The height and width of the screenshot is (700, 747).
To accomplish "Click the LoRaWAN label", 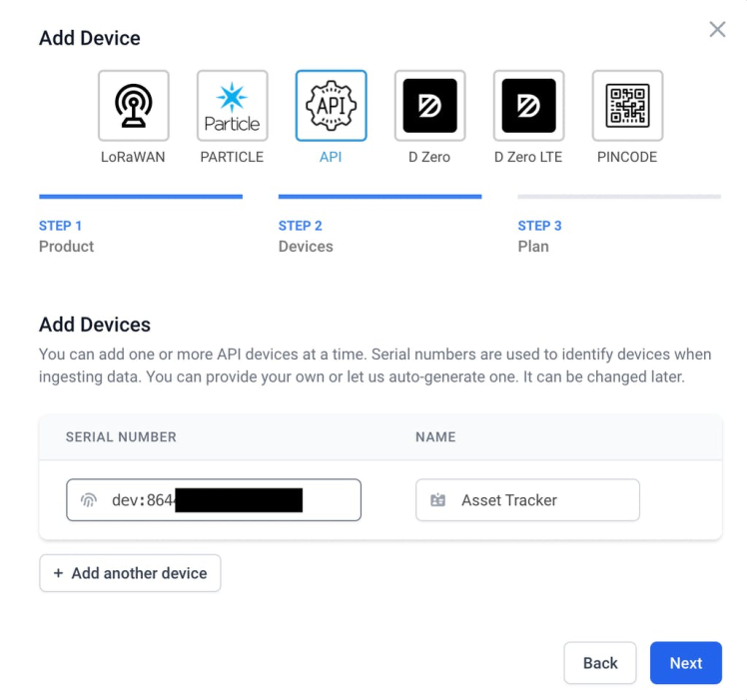I will (133, 157).
